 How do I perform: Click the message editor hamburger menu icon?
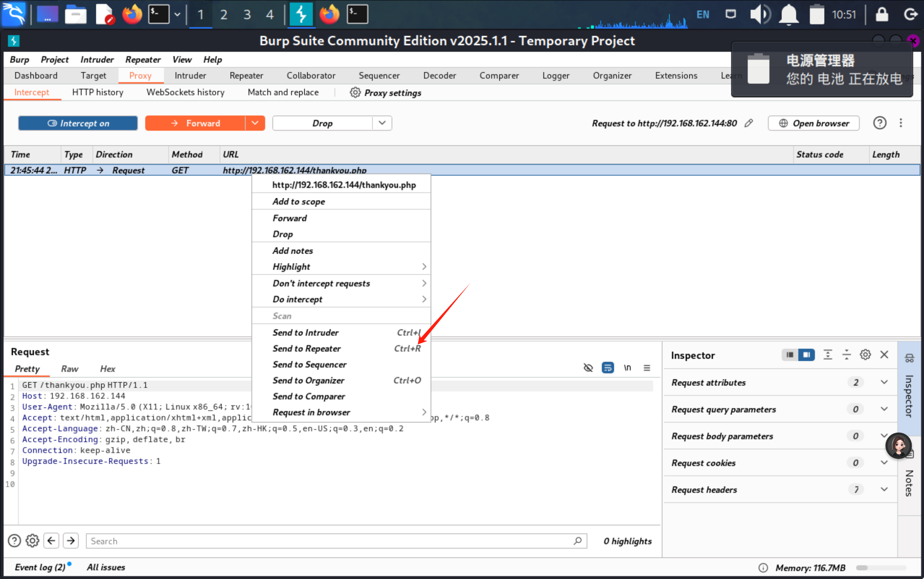[647, 368]
